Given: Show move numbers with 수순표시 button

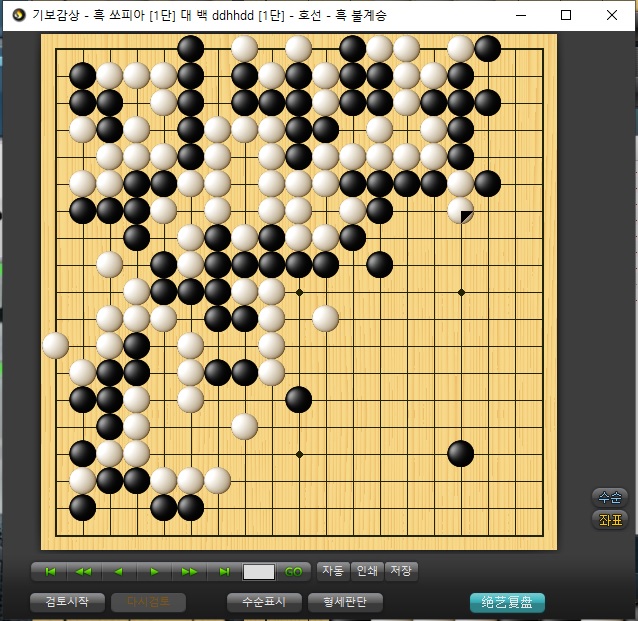Looking at the screenshot, I should pyautogui.click(x=264, y=602).
